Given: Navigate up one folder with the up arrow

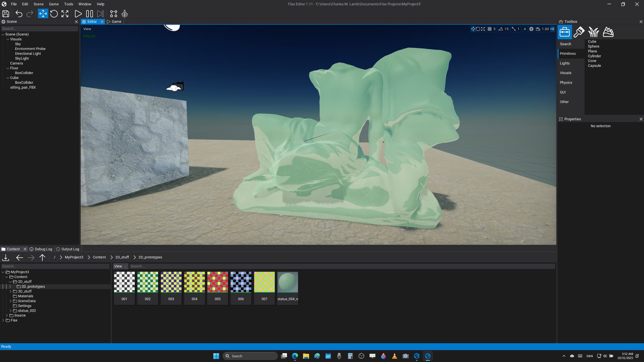Looking at the screenshot, I should 42,257.
